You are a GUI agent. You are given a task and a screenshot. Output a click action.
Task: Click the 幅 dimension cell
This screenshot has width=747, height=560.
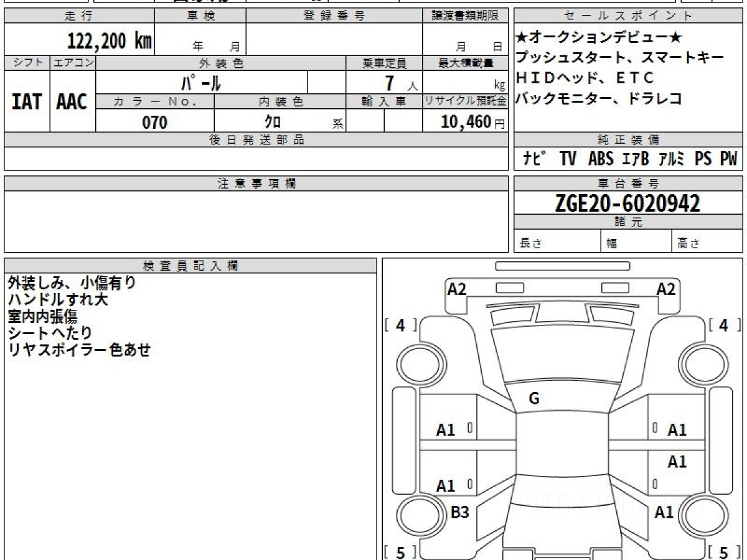[x=637, y=241]
